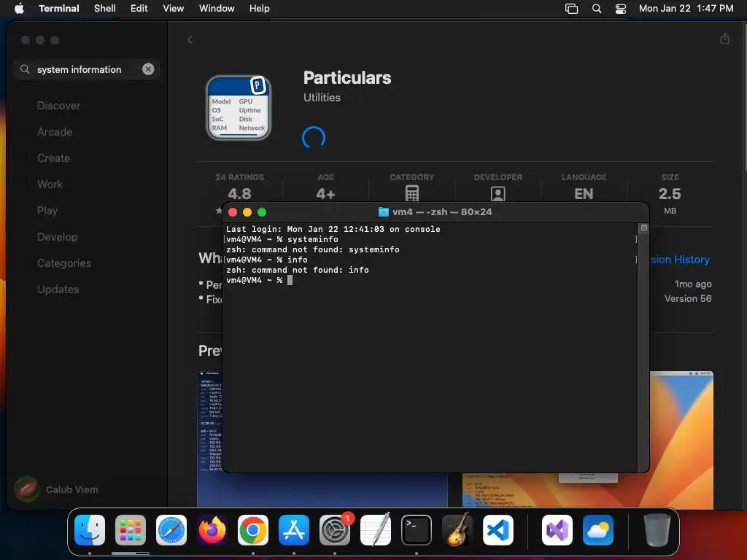Click the share icon in App Store window

tap(724, 39)
